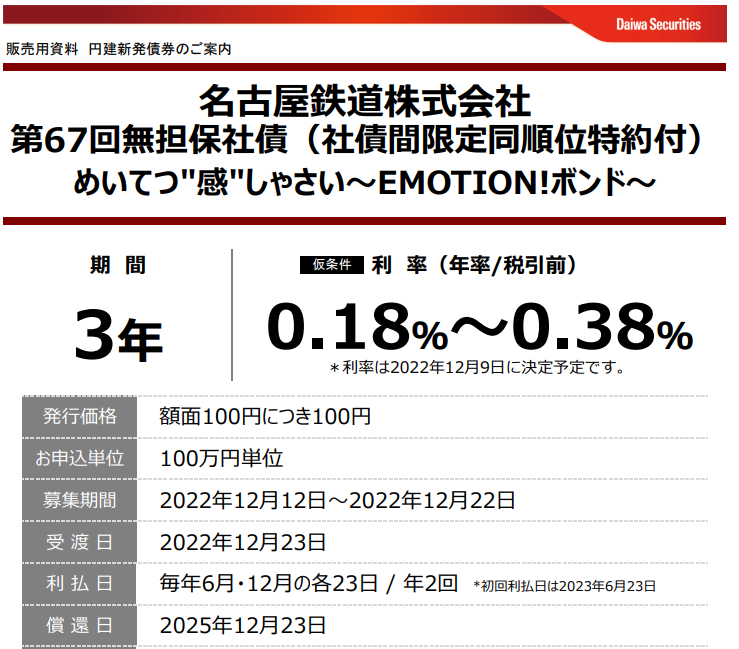Click the value 額面100円につき100円
Image resolution: width=739 pixels, height=649 pixels.
265,417
